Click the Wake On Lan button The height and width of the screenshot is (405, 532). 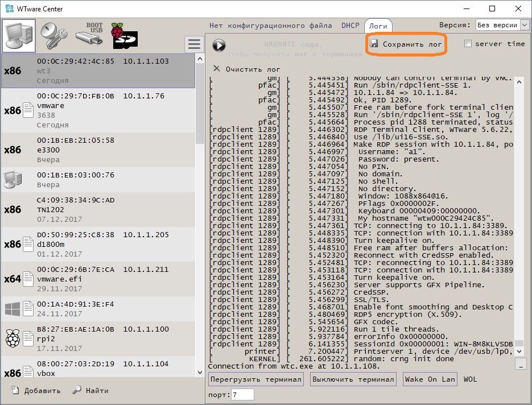click(x=430, y=379)
